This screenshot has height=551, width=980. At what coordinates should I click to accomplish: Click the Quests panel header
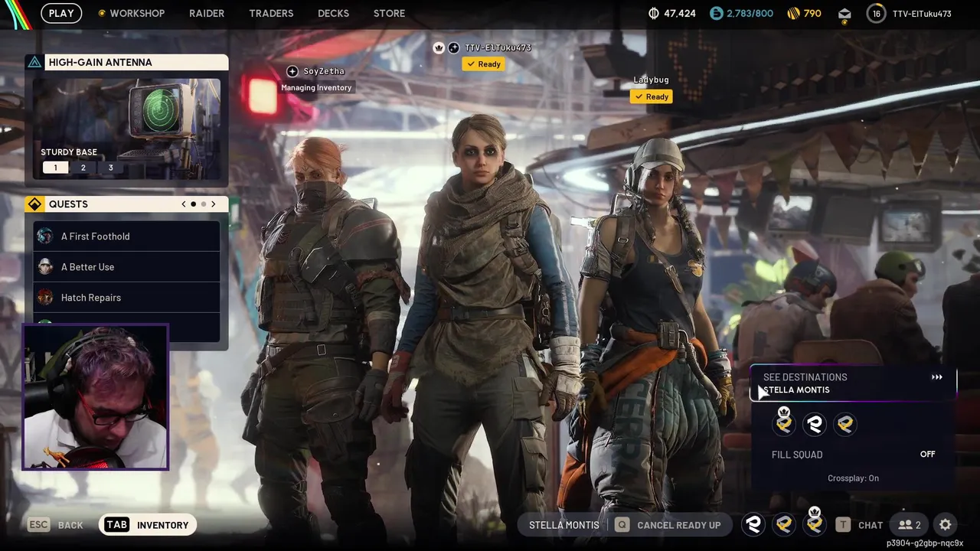[x=126, y=204]
